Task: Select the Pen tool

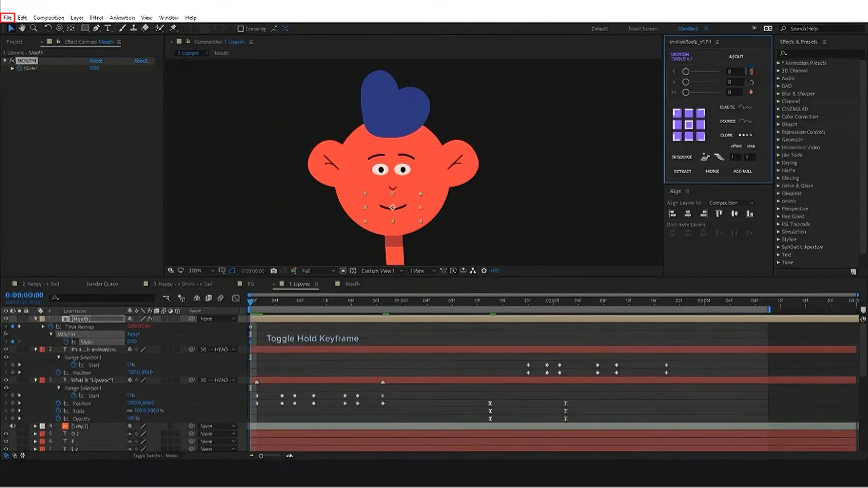Action: click(x=96, y=28)
